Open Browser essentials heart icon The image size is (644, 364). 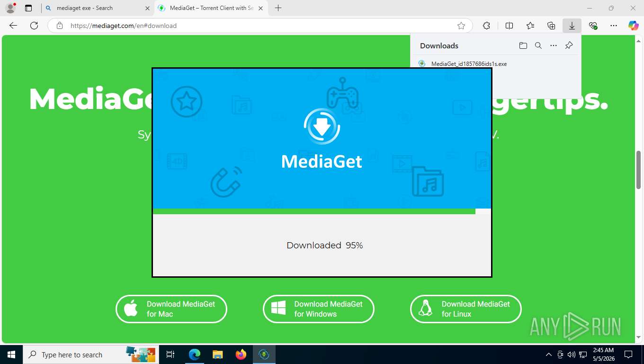point(593,26)
